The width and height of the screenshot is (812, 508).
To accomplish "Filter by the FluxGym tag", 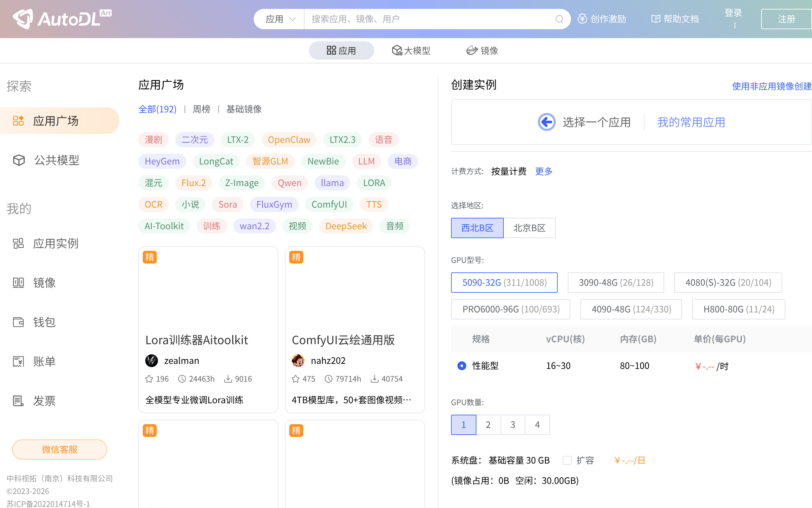I will click(x=274, y=204).
